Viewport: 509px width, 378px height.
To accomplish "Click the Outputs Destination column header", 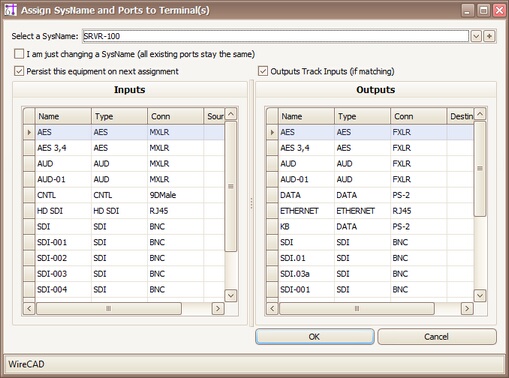I will 460,116.
